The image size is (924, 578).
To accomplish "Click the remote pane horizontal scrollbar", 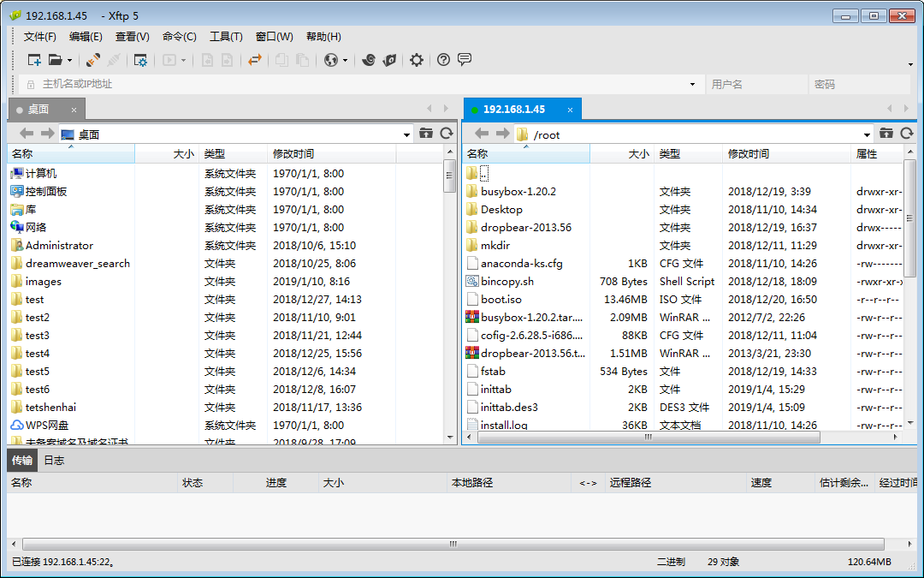I will [649, 437].
